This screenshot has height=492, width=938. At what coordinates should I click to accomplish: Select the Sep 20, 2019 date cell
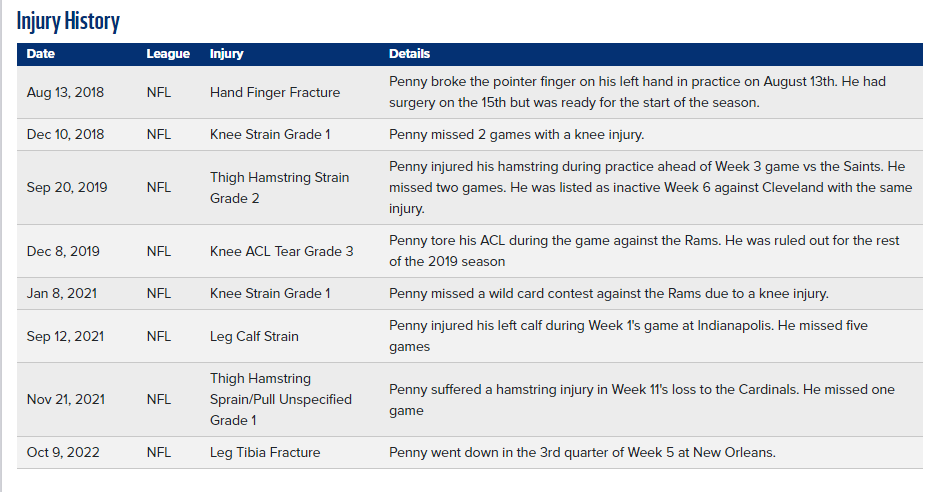(67, 187)
